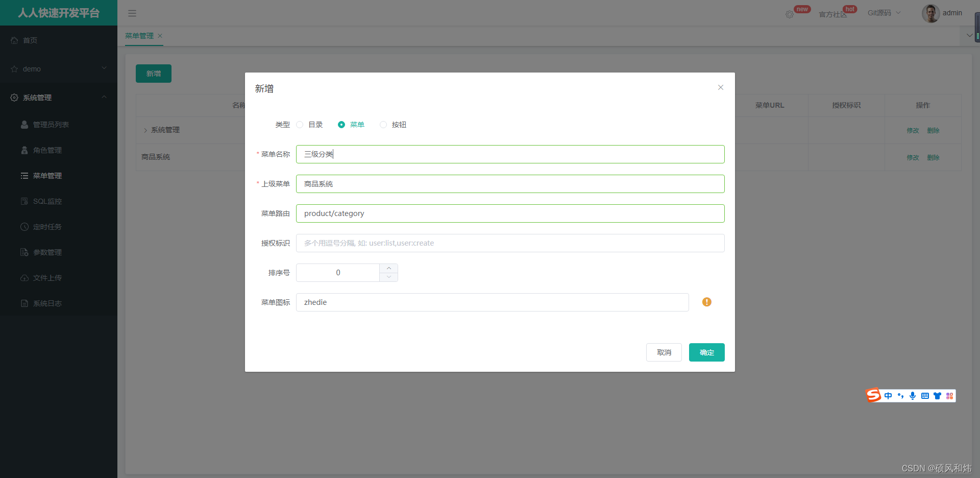
Task: Click the Sogou S logo icon
Action: click(x=873, y=395)
